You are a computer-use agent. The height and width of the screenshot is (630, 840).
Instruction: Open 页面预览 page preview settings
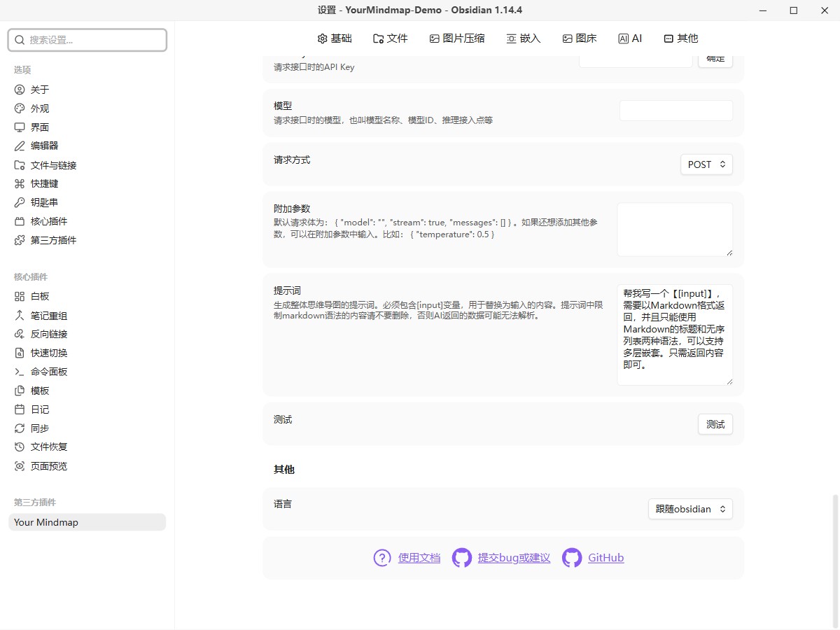(87, 466)
